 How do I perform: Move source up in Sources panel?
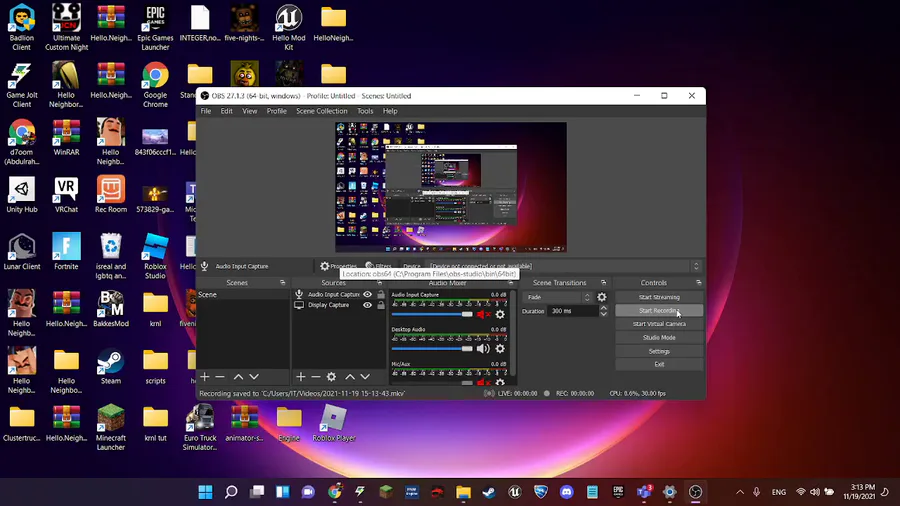[350, 377]
